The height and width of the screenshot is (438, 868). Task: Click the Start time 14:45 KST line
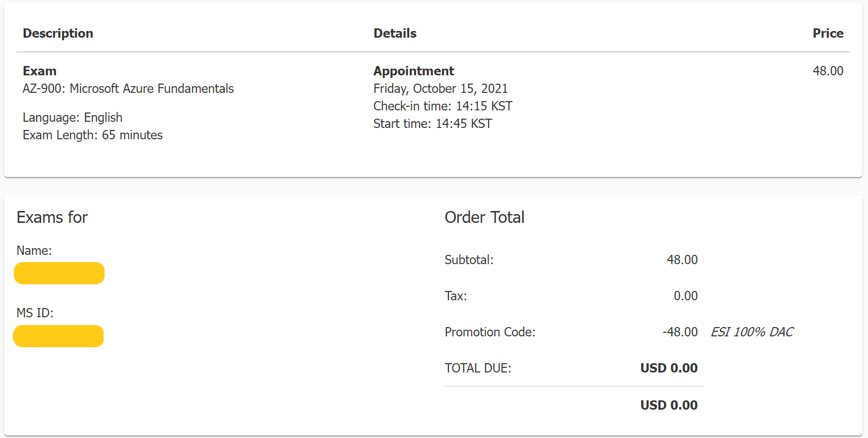(x=432, y=124)
